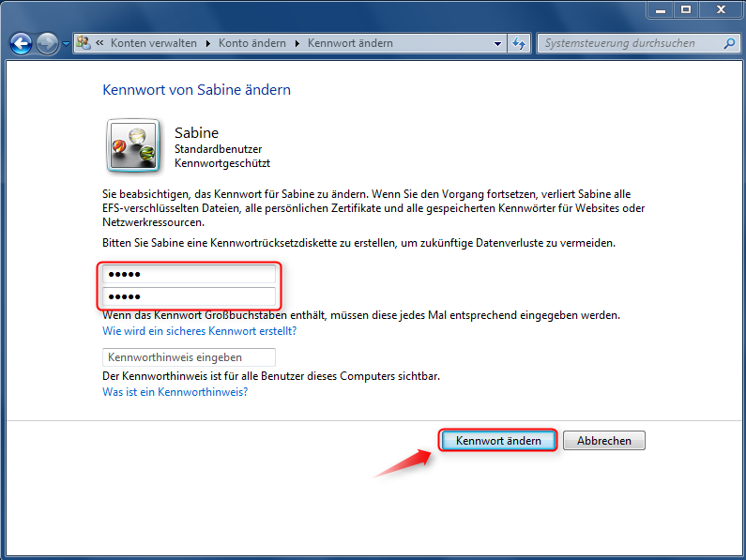Click the Back navigation arrow button
This screenshot has width=746, height=560.
21,43
